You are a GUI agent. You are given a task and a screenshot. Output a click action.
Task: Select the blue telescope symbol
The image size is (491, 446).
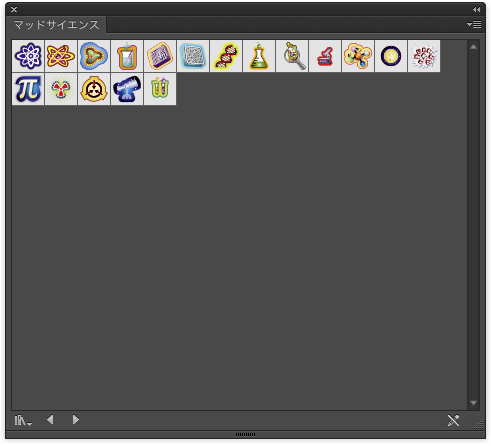127,89
